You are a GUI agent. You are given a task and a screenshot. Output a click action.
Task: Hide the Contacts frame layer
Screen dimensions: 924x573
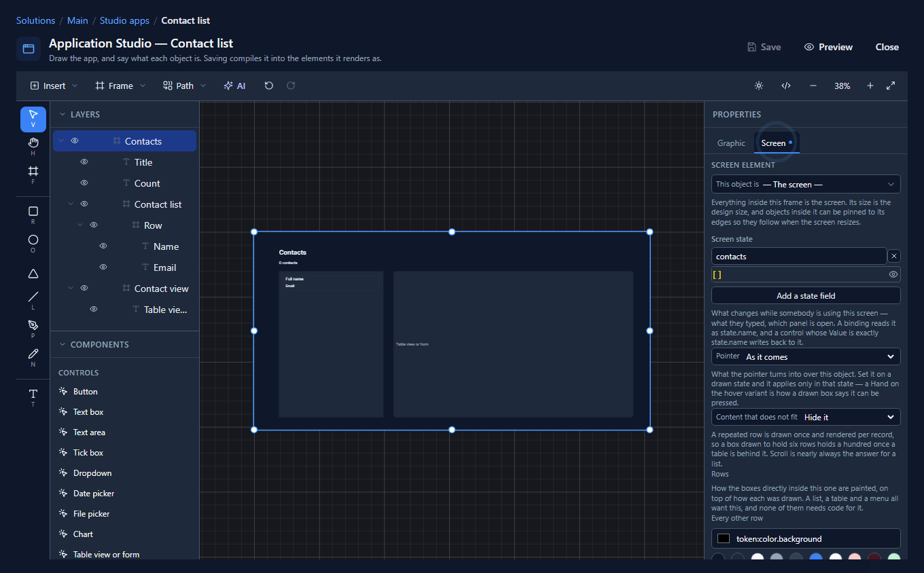click(x=75, y=141)
